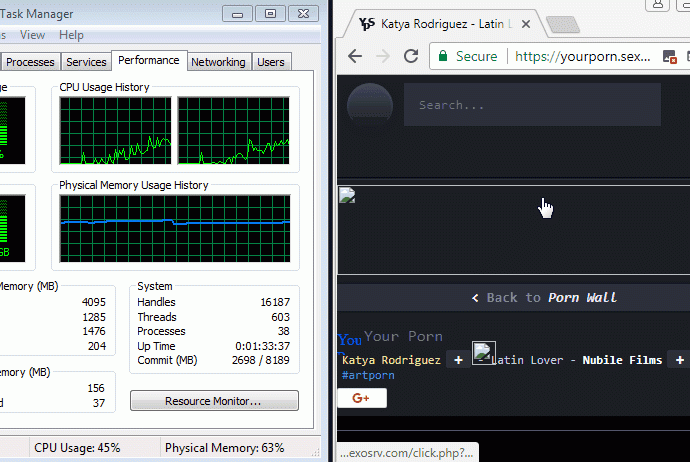Click the Commit value 2698 / 8189
The width and height of the screenshot is (690, 462).
coord(261,360)
